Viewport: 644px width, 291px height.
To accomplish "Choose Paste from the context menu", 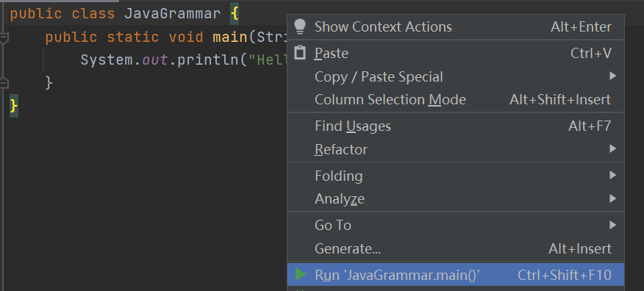I will pos(456,54).
